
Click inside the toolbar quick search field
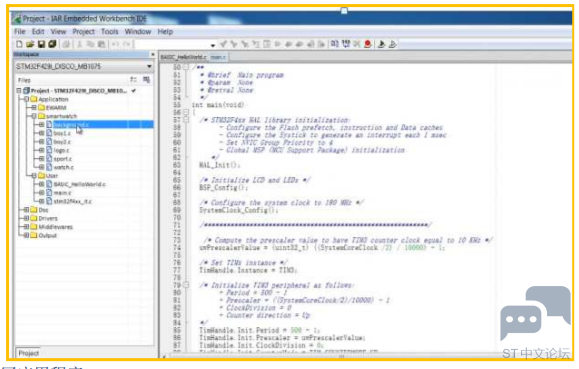tap(172, 45)
